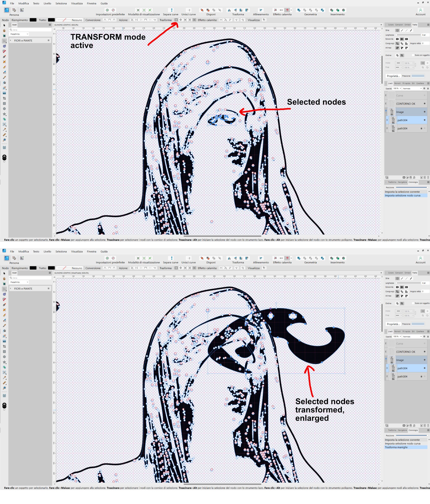The height and width of the screenshot is (504, 430).
Task: Click add layer icon in lower Livelli panel
Action: [x=421, y=426]
